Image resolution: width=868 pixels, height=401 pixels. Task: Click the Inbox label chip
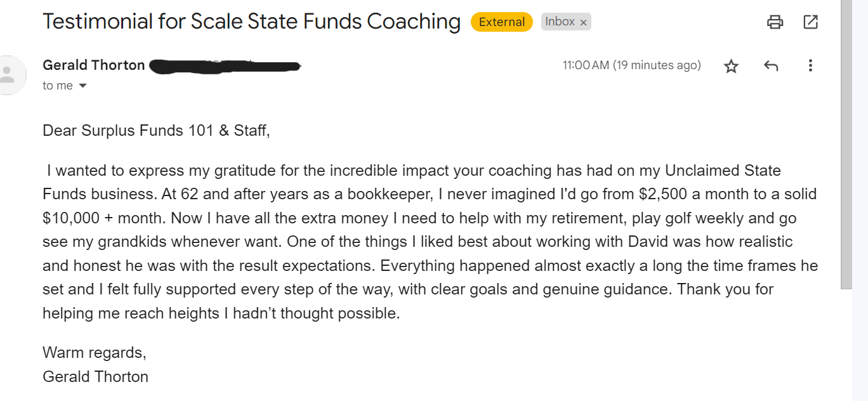pos(560,22)
